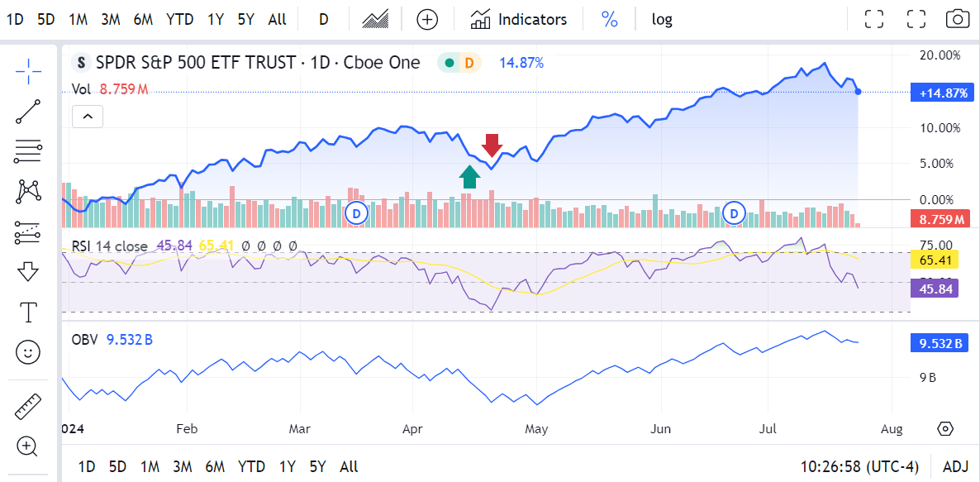Select the crosshair cursor tool
Viewport: 980px width, 482px height.
(28, 69)
